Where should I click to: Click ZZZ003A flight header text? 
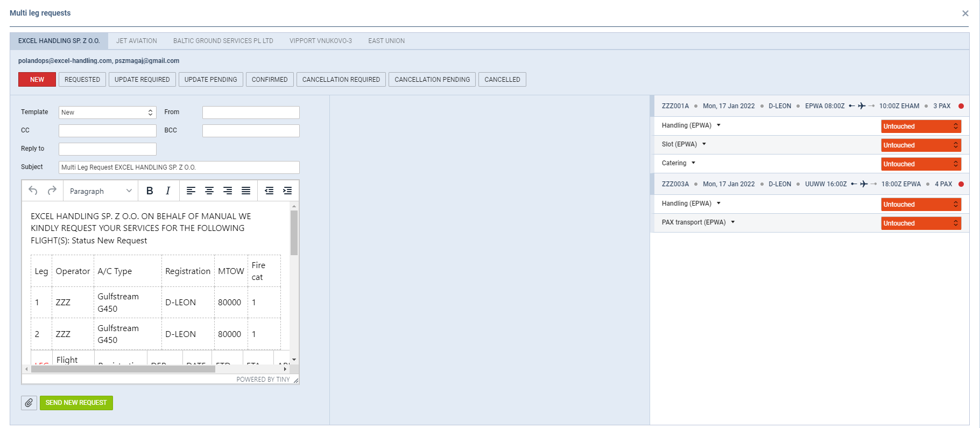(675, 184)
